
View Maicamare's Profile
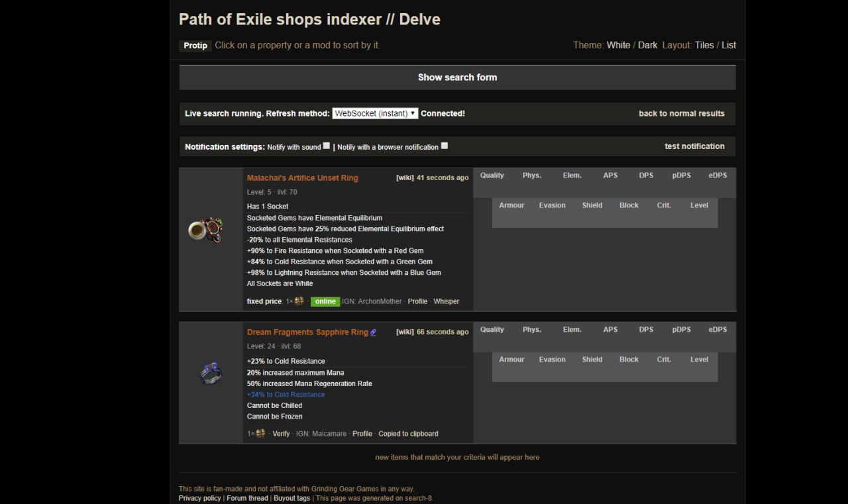[x=362, y=434]
